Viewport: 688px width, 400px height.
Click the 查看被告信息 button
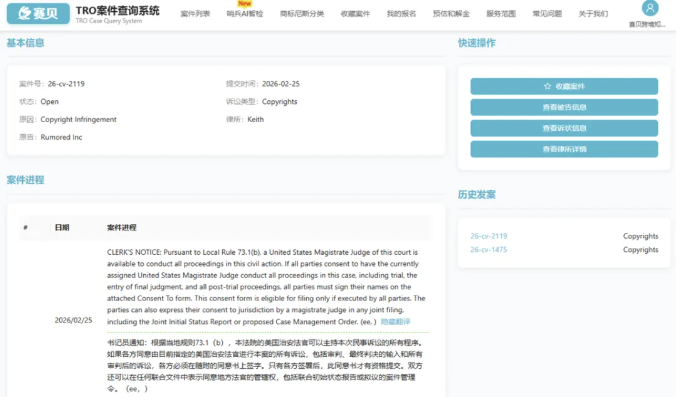[x=564, y=108]
